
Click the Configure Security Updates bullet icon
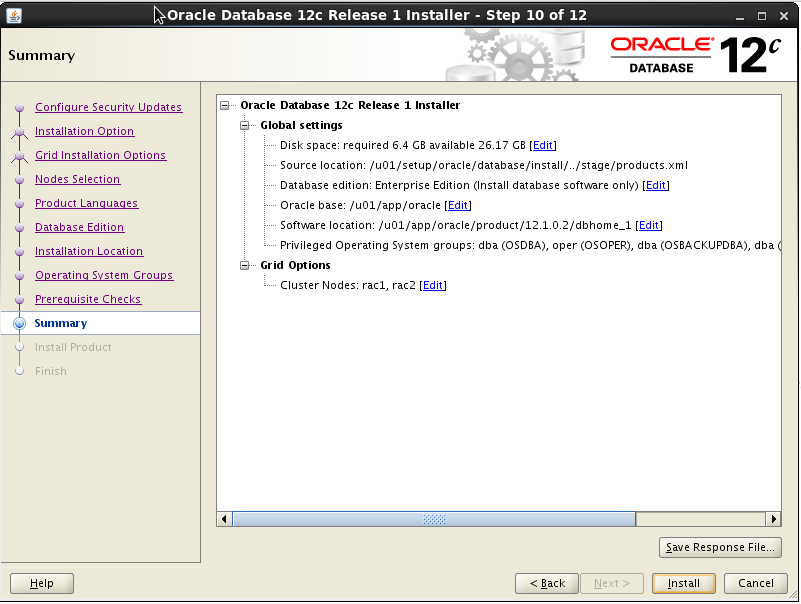pyautogui.click(x=19, y=108)
